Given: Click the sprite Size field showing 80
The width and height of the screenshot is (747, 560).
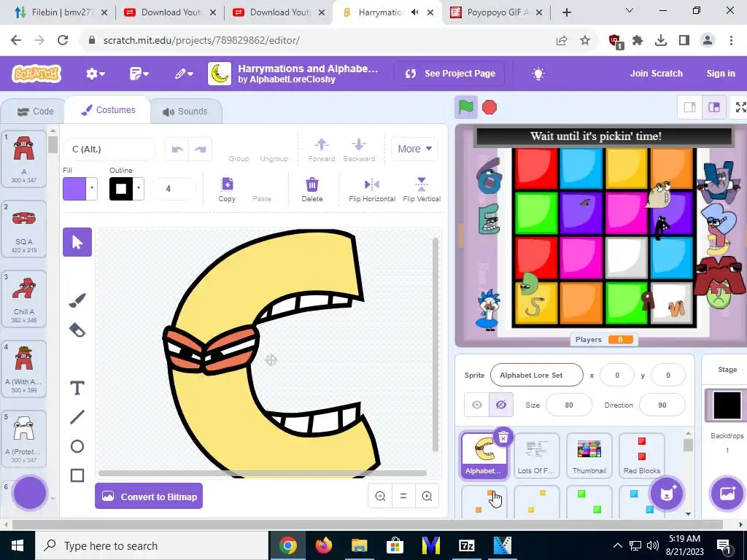Looking at the screenshot, I should coord(569,405).
